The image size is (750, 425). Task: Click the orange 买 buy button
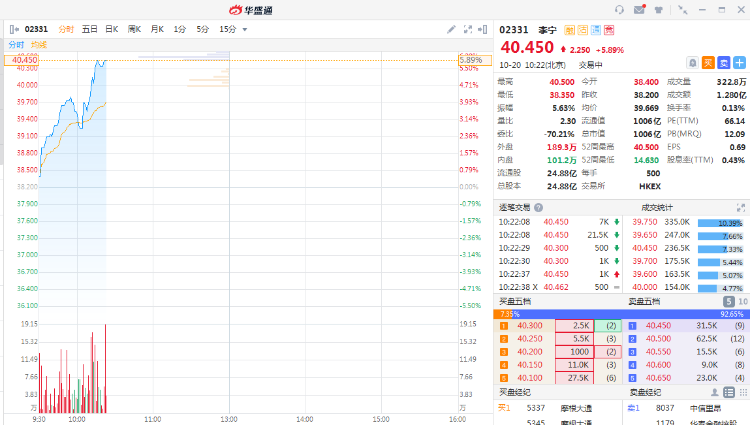click(x=708, y=63)
